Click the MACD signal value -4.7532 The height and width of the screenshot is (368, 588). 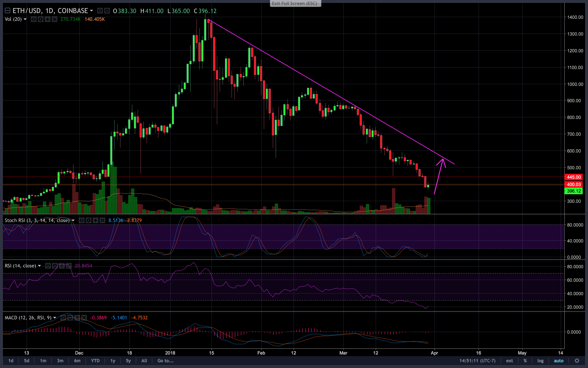[139, 318]
